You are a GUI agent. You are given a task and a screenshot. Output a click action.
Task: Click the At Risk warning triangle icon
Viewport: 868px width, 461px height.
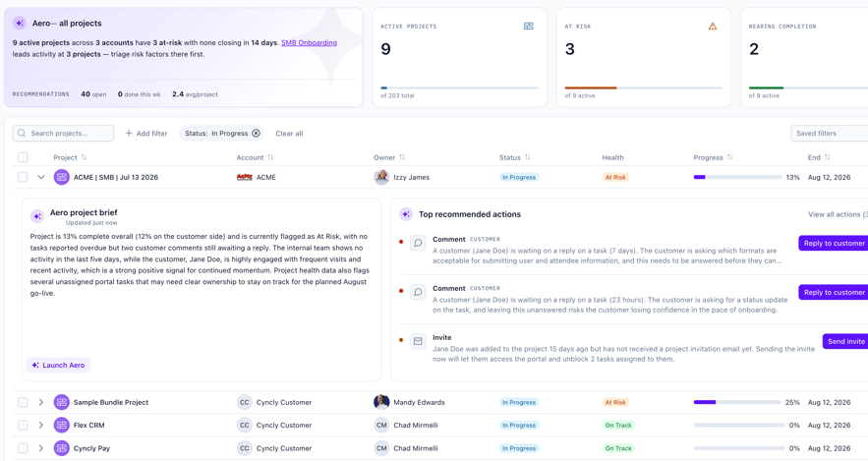713,26
